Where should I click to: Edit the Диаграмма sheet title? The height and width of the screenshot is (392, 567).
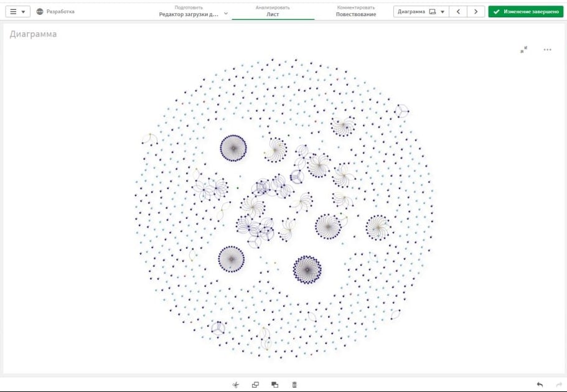[33, 34]
